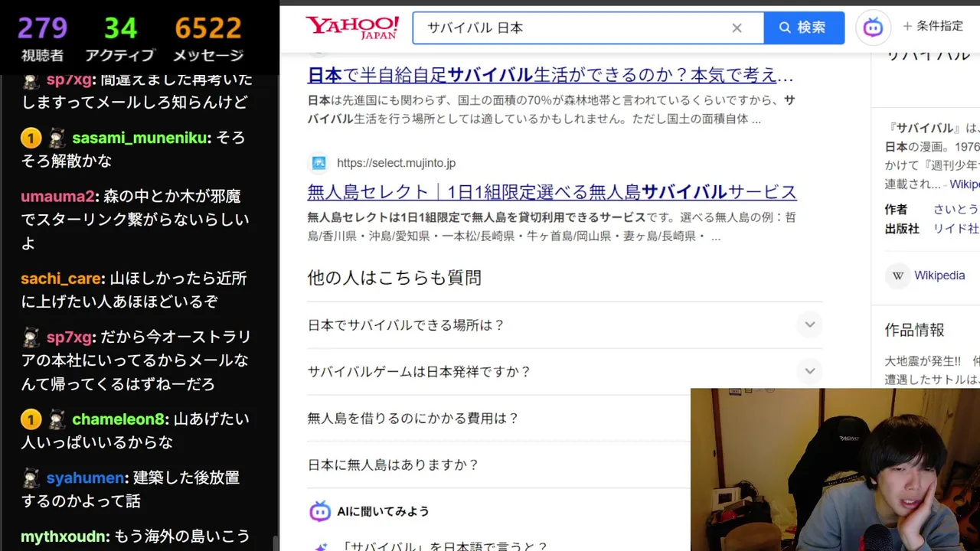Click the AIに聞いてみよう robot icon
The width and height of the screenshot is (980, 551).
pos(320,511)
